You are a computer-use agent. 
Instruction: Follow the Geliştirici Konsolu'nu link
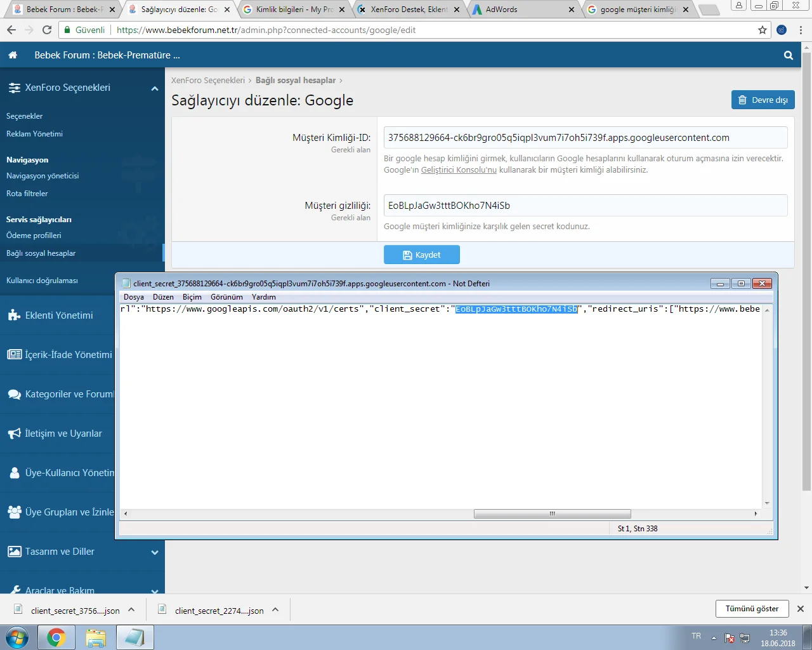459,170
